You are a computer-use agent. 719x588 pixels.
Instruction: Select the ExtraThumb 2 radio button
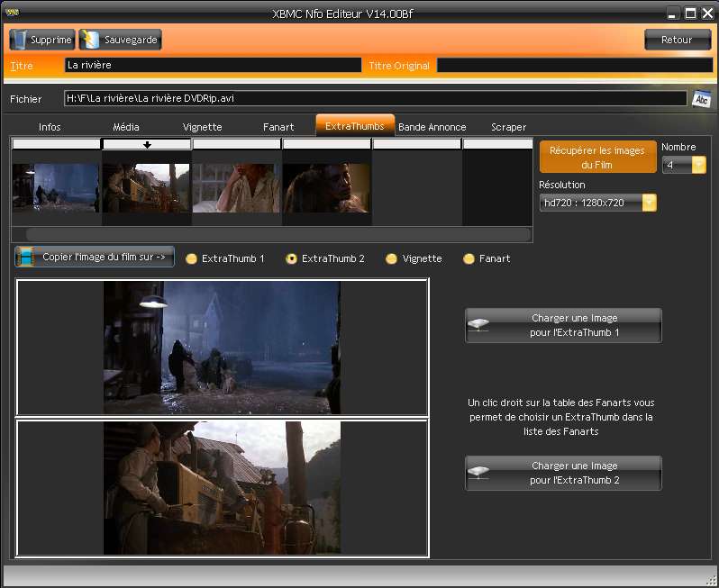click(x=291, y=259)
